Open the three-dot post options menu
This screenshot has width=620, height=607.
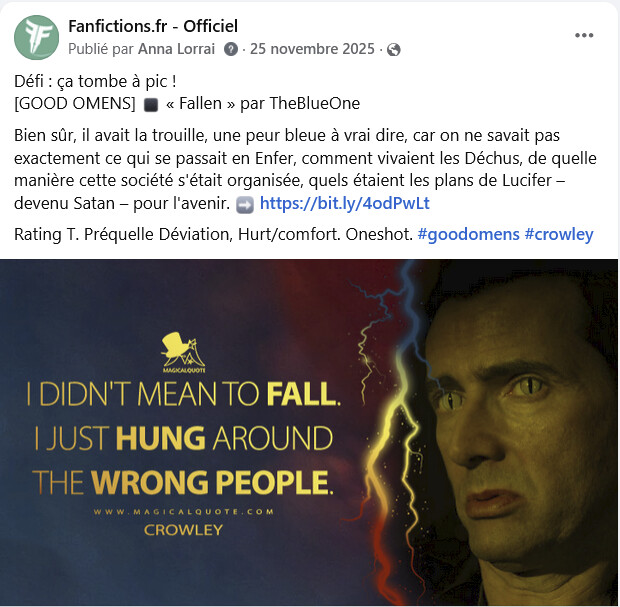coord(584,35)
